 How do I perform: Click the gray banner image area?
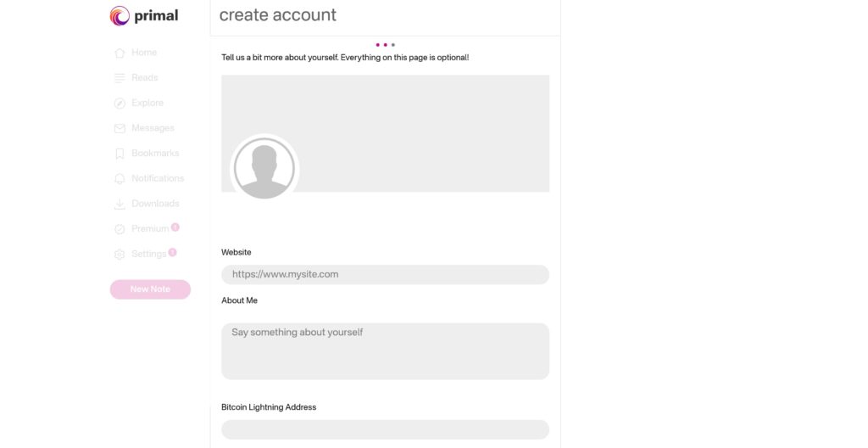coord(424,119)
